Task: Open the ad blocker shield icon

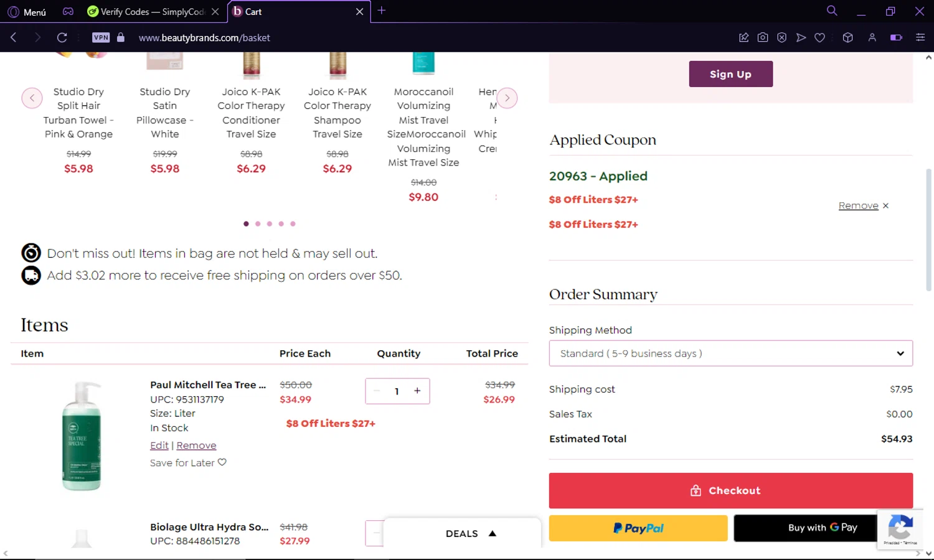Action: point(782,37)
